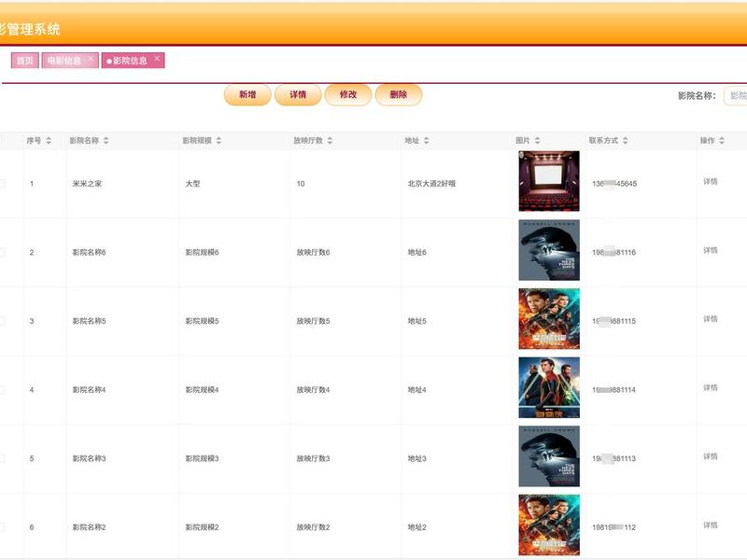Select the 影院名称3 cell
Screen dimensions: 747x560
(89, 458)
